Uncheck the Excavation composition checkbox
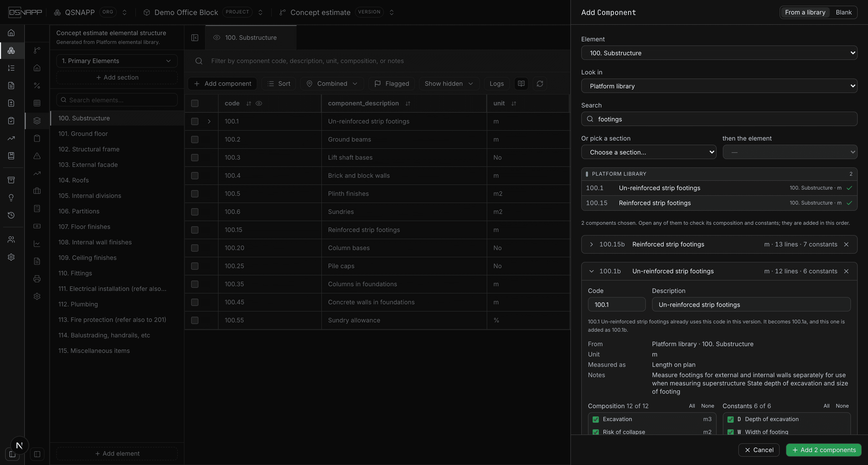The height and width of the screenshot is (465, 868). (x=596, y=420)
